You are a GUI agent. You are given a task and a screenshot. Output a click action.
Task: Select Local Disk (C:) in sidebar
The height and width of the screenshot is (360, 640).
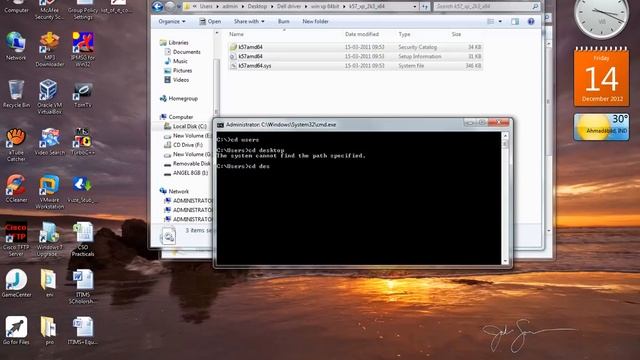point(189,127)
